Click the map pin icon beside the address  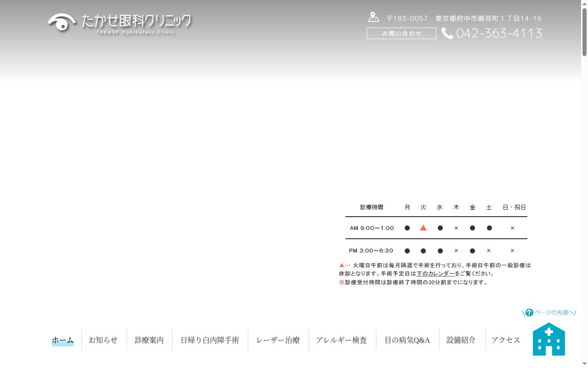coord(373,17)
